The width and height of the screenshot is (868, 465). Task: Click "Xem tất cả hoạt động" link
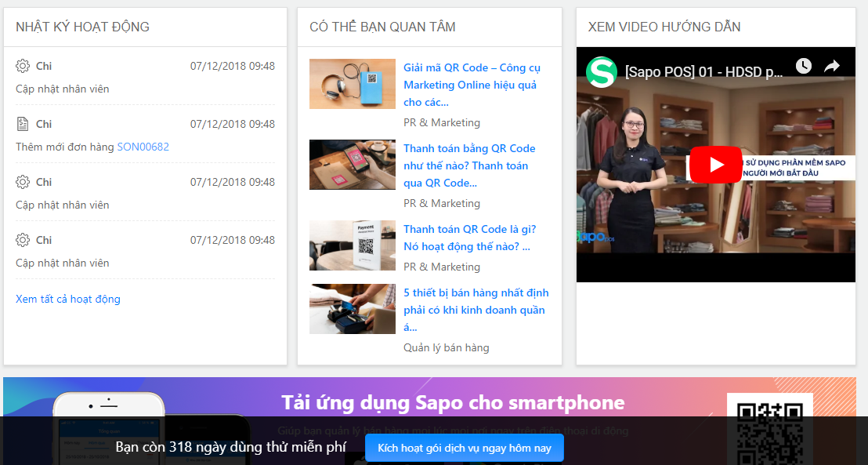click(68, 299)
